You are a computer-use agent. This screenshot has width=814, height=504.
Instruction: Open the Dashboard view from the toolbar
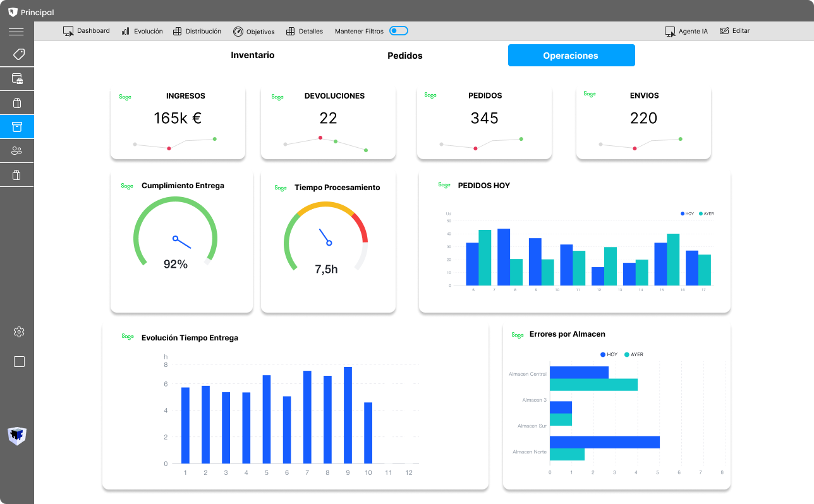pos(87,30)
